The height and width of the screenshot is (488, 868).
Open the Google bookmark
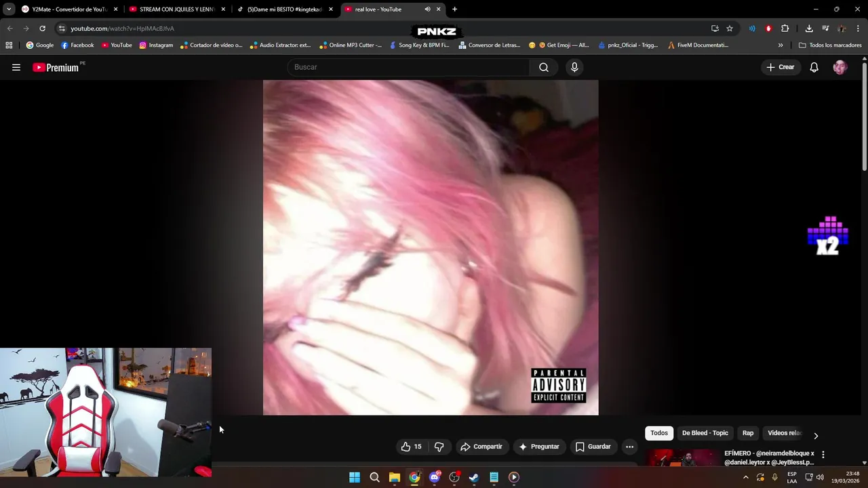point(39,45)
